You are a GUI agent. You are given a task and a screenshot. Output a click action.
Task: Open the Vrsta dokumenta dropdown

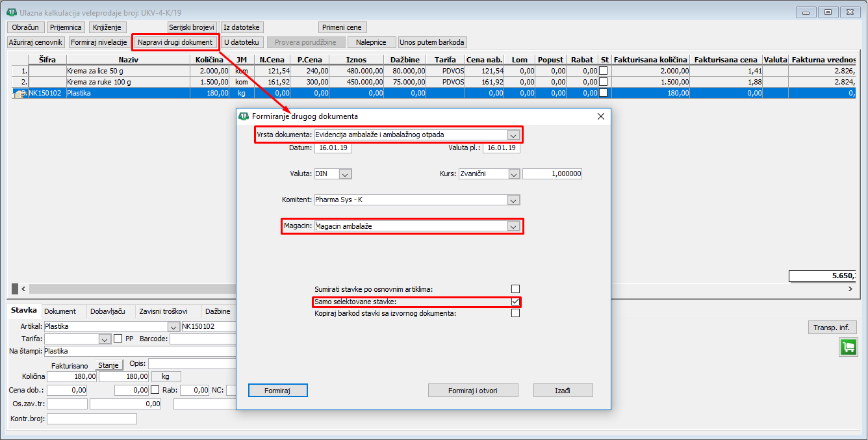coord(513,135)
